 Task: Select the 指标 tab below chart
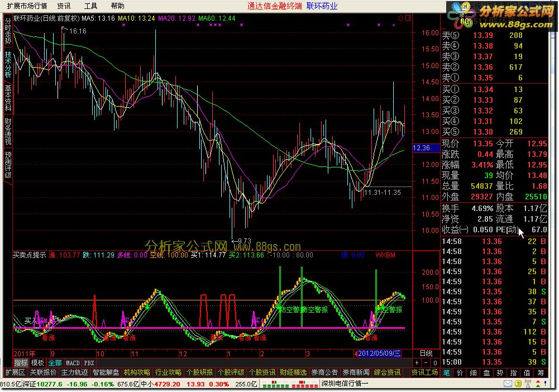(21, 363)
